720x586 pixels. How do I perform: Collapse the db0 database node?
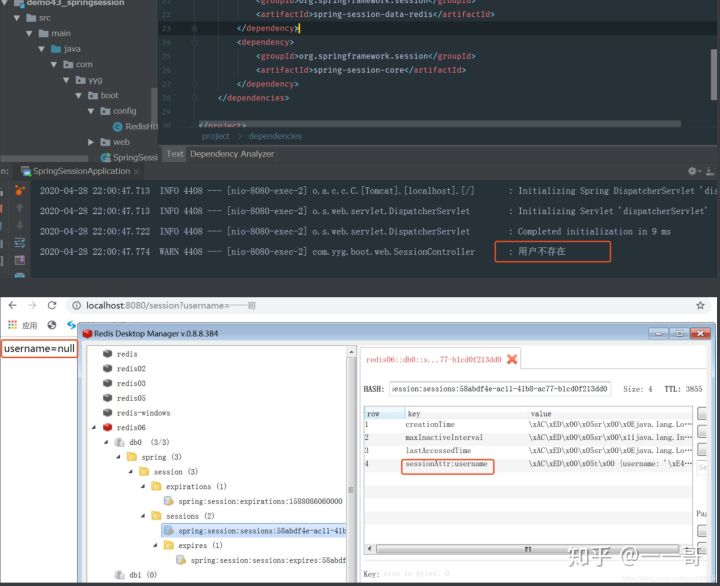(106, 442)
